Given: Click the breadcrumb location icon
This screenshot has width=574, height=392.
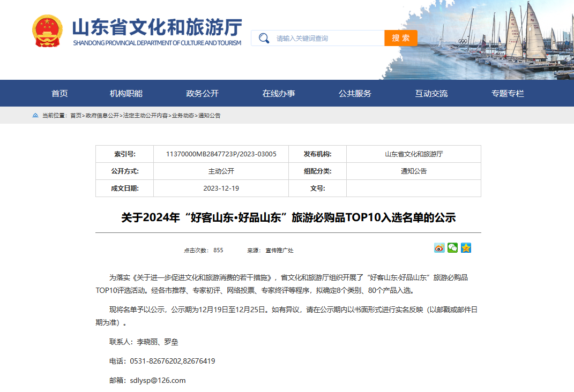Looking at the screenshot, I should 35,116.
